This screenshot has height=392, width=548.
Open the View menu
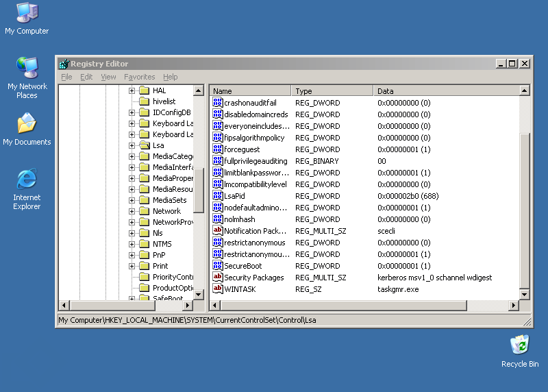click(x=108, y=77)
